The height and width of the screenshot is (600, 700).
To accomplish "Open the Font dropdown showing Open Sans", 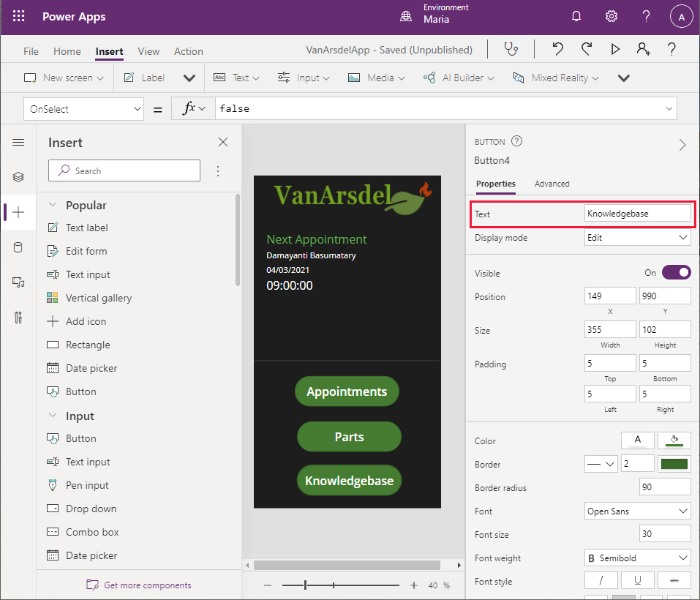I will pyautogui.click(x=638, y=511).
